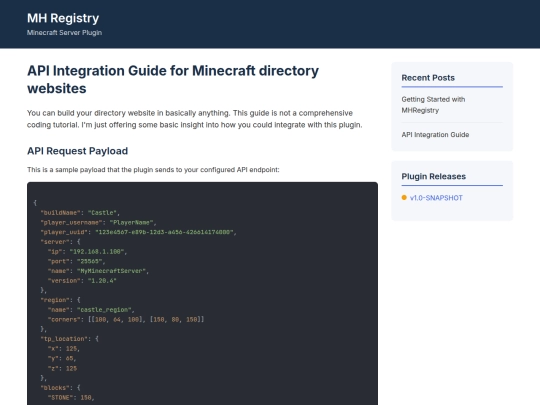
Task: Click the "castle_region" name line
Action: pyautogui.click(x=91, y=310)
